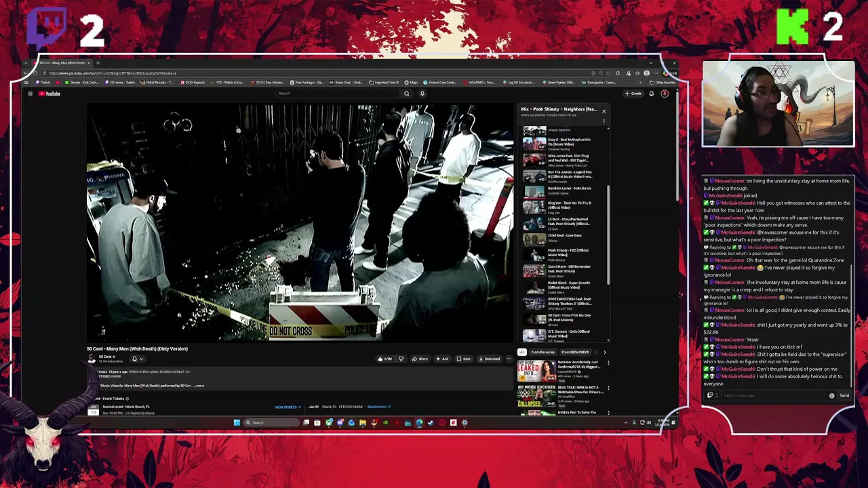This screenshot has width=868, height=488.
Task: Open the 50 Cent channel avatar
Action: (92, 359)
